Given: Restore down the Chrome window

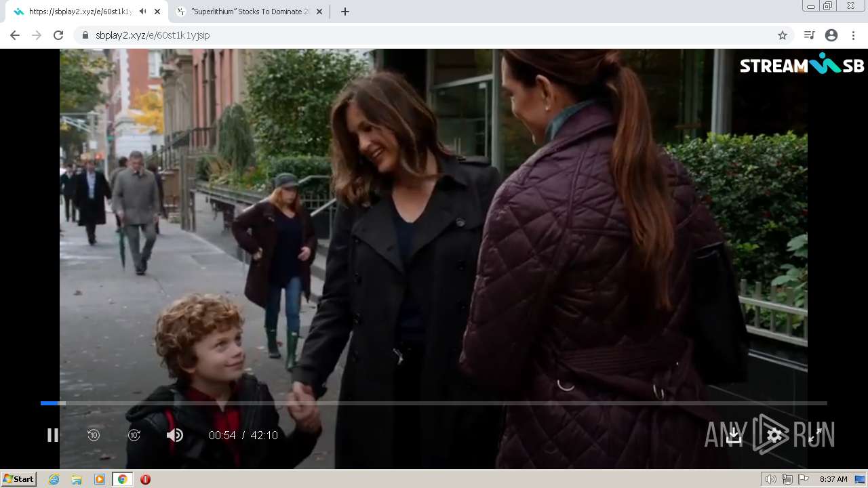Looking at the screenshot, I should [828, 6].
